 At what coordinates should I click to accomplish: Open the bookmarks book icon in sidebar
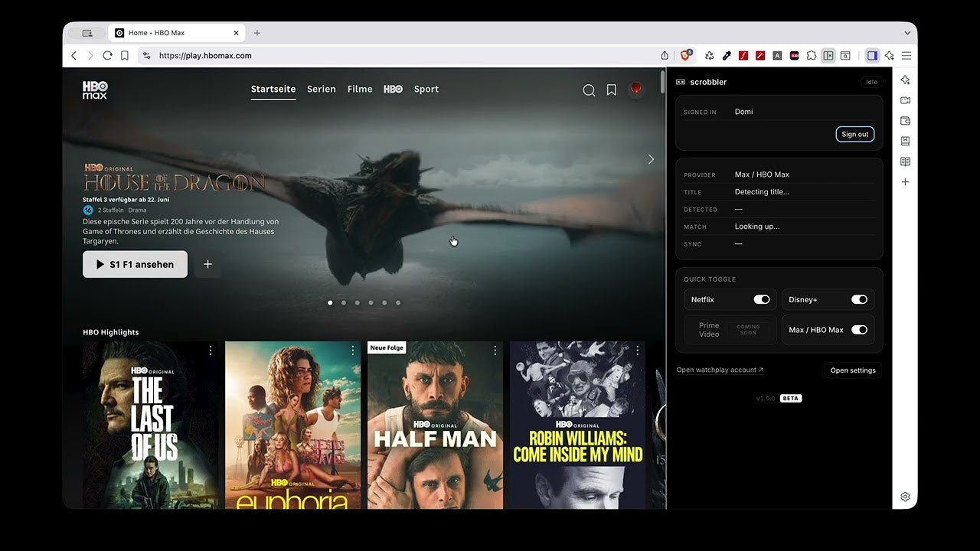pos(905,141)
